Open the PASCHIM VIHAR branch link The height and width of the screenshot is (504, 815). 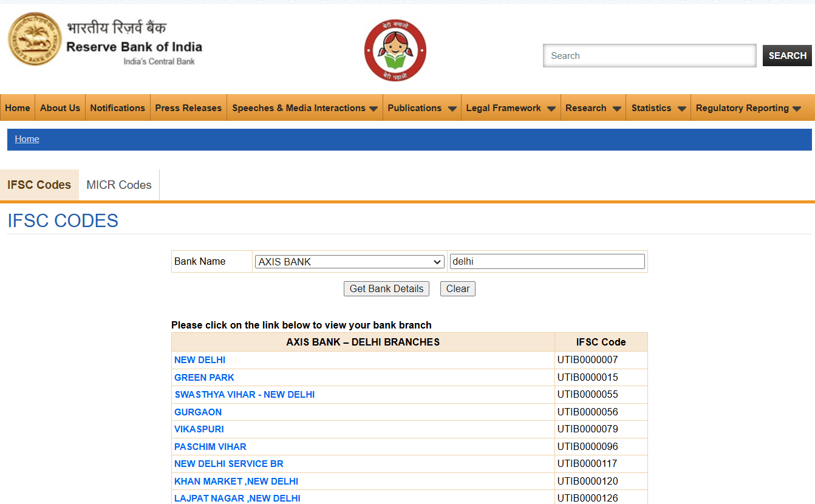210,446
